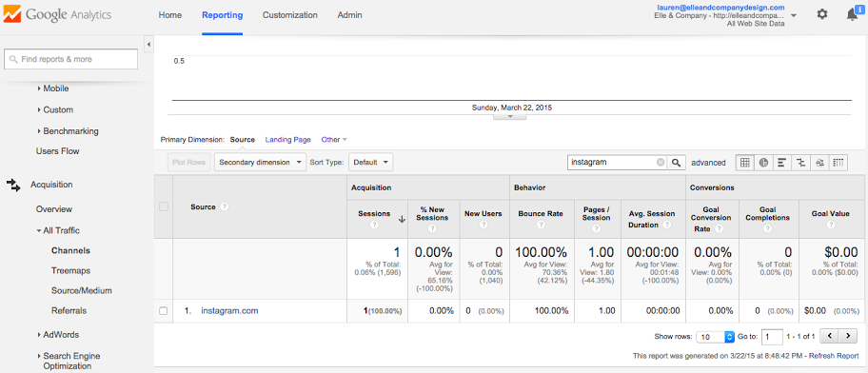The height and width of the screenshot is (373, 868).
Task: Switch to Percentage pie chart view
Action: coord(763,162)
